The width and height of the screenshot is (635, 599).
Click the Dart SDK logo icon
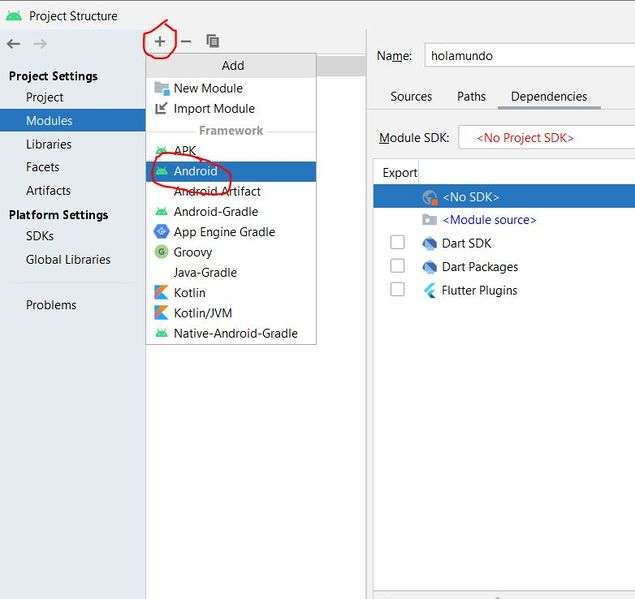(429, 243)
